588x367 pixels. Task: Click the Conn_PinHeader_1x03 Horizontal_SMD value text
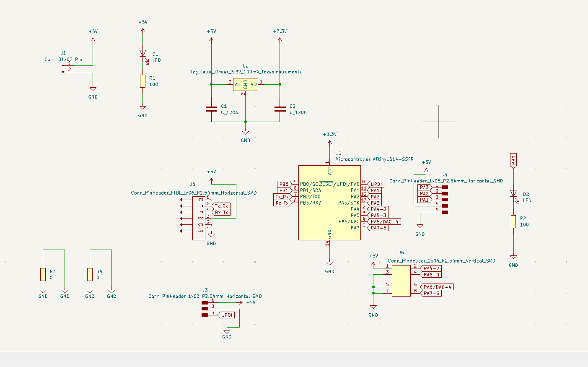[205, 296]
